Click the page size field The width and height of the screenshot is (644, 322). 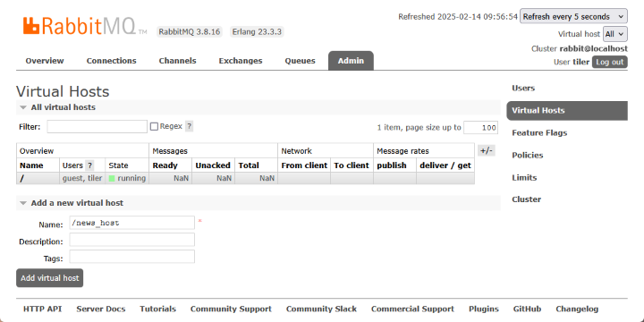click(480, 128)
